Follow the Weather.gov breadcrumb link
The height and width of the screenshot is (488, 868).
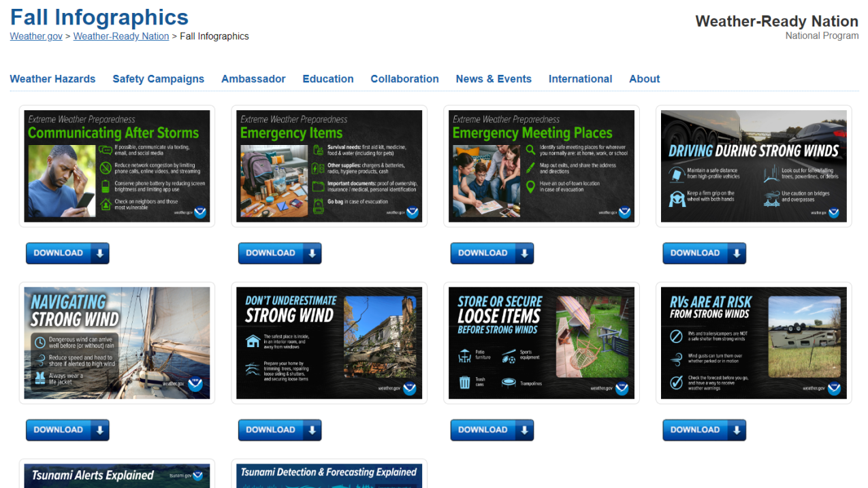pyautogui.click(x=36, y=36)
